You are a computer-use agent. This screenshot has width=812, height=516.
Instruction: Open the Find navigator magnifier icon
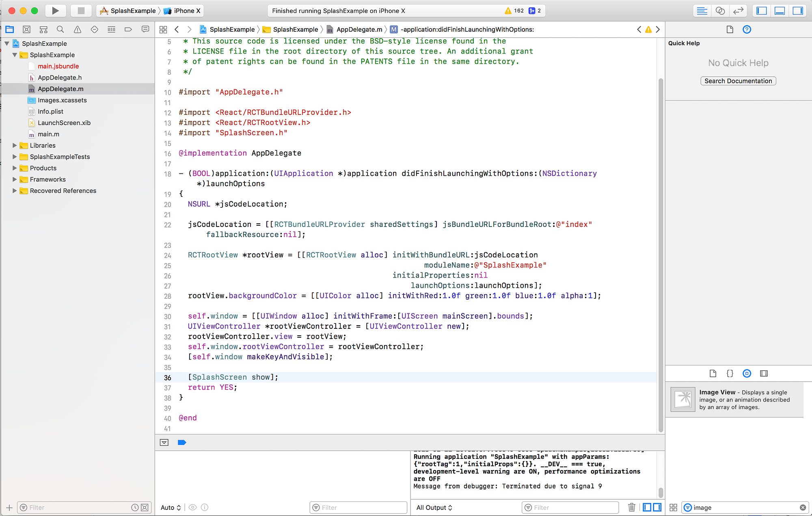click(60, 29)
